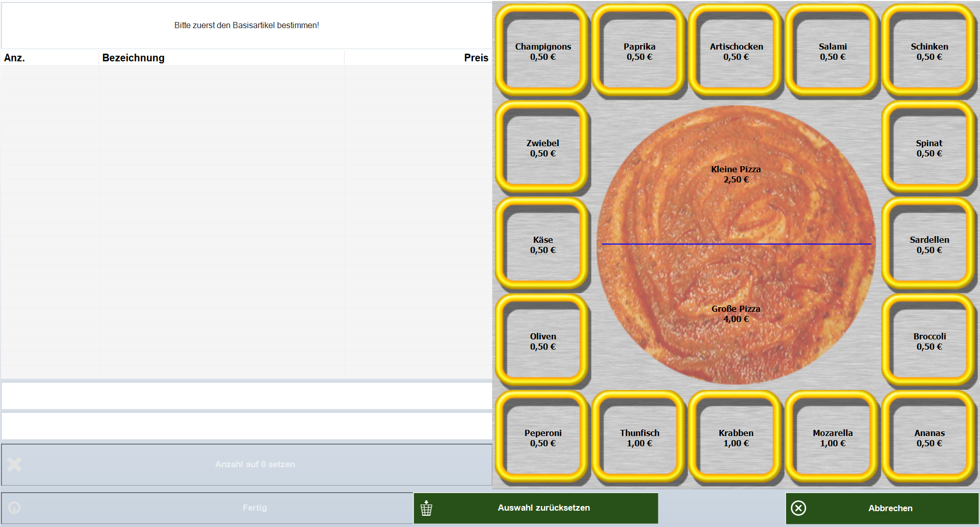The image size is (980, 527).
Task: Choose the Käse topping button
Action: coord(542,244)
